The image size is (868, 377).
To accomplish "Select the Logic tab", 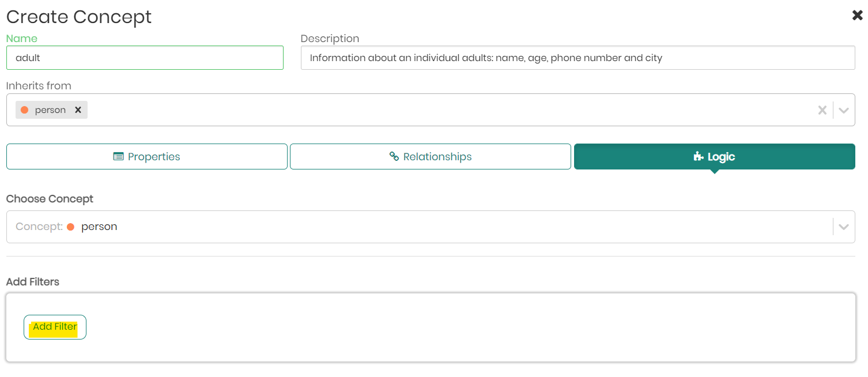I will [715, 157].
